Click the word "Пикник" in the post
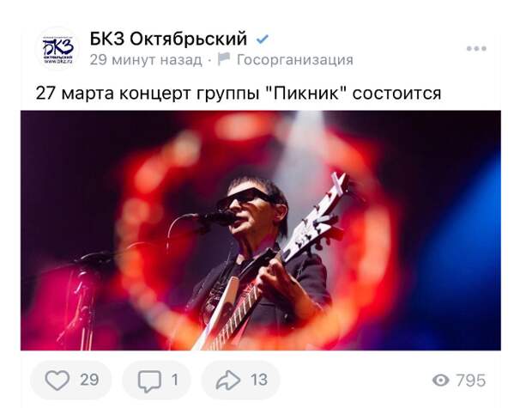532x408 pixels. pyautogui.click(x=306, y=93)
